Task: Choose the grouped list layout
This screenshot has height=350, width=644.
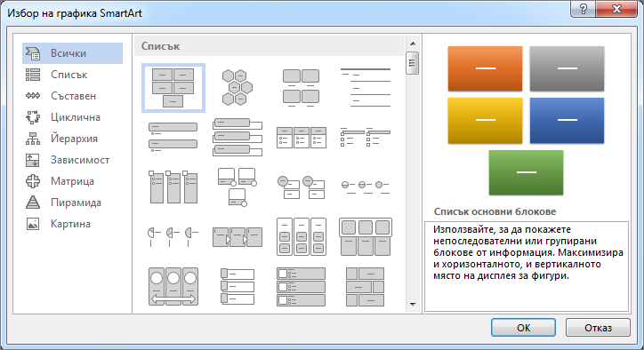Action: pyautogui.click(x=302, y=237)
